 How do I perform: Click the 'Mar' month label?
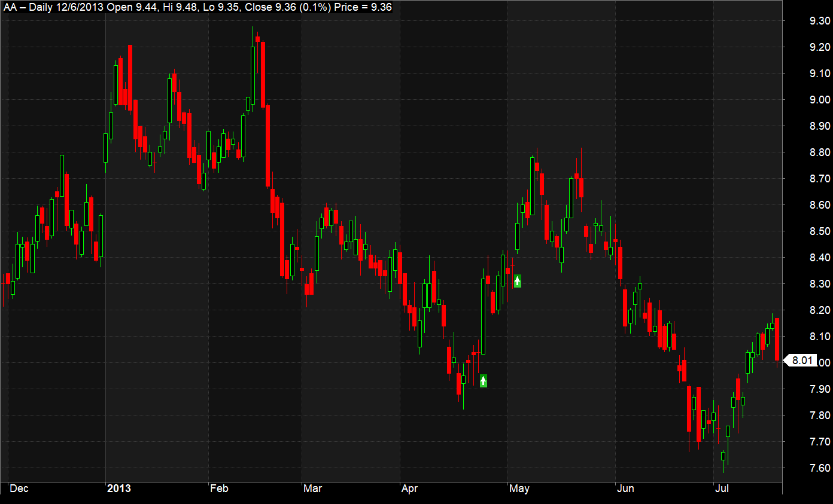tap(312, 488)
